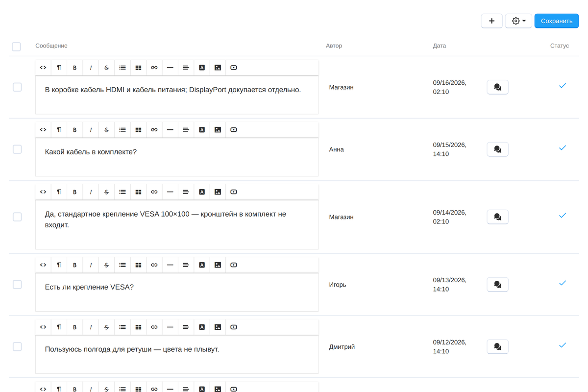Insert table in Игорь's message editor

pyautogui.click(x=138, y=265)
